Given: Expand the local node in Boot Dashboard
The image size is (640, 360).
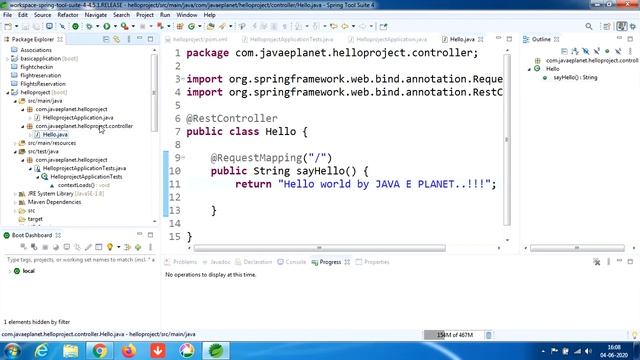Looking at the screenshot, I should point(9,271).
